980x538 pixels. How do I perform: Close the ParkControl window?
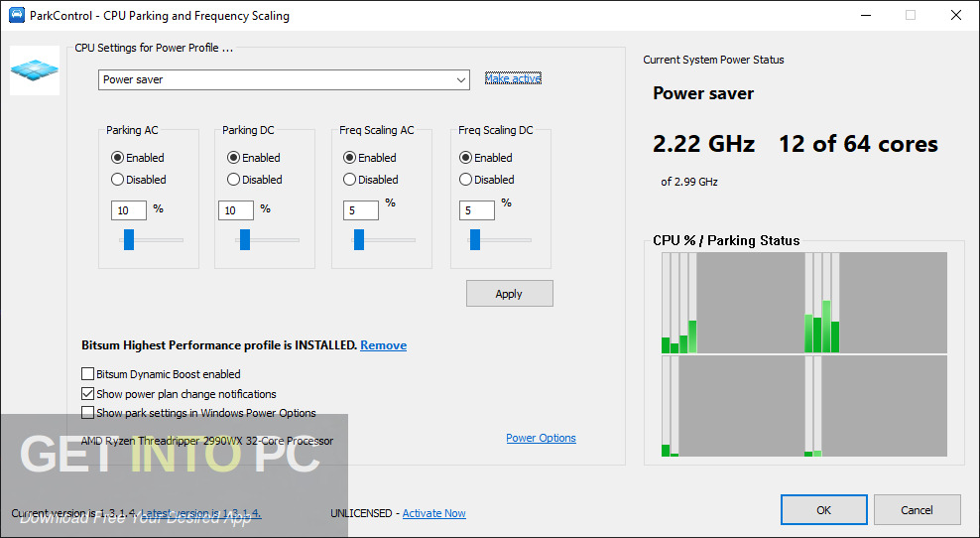[x=956, y=15]
